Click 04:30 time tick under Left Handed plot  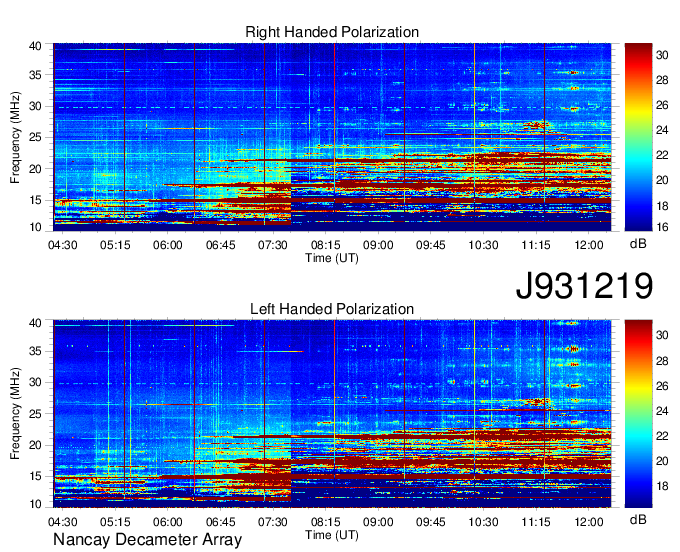point(62,522)
